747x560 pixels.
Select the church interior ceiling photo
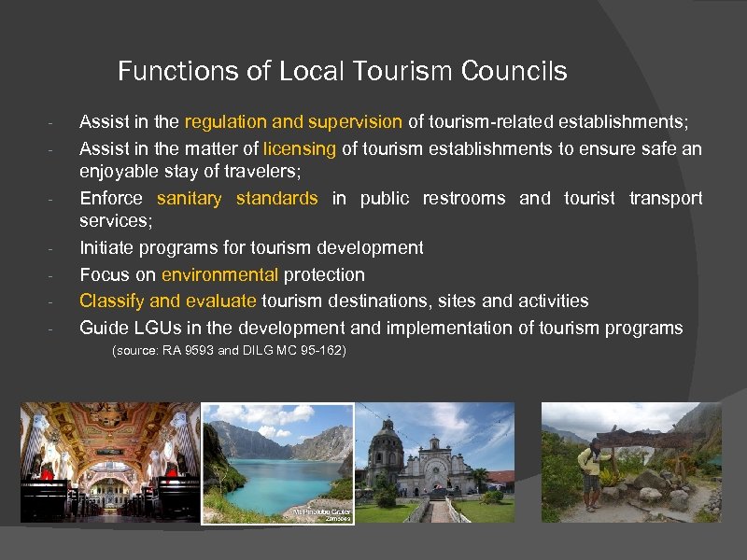pyautogui.click(x=110, y=462)
